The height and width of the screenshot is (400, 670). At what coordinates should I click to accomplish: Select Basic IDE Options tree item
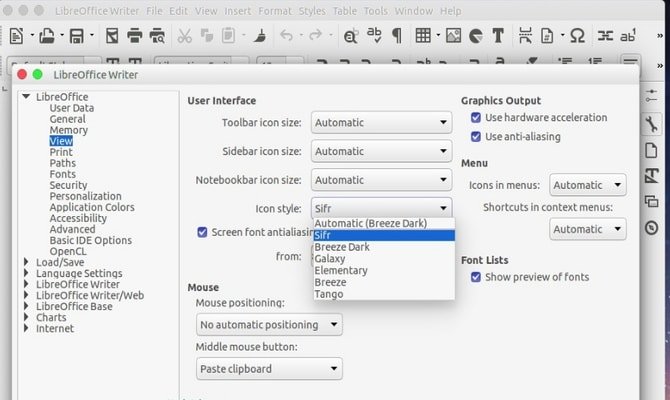point(91,240)
